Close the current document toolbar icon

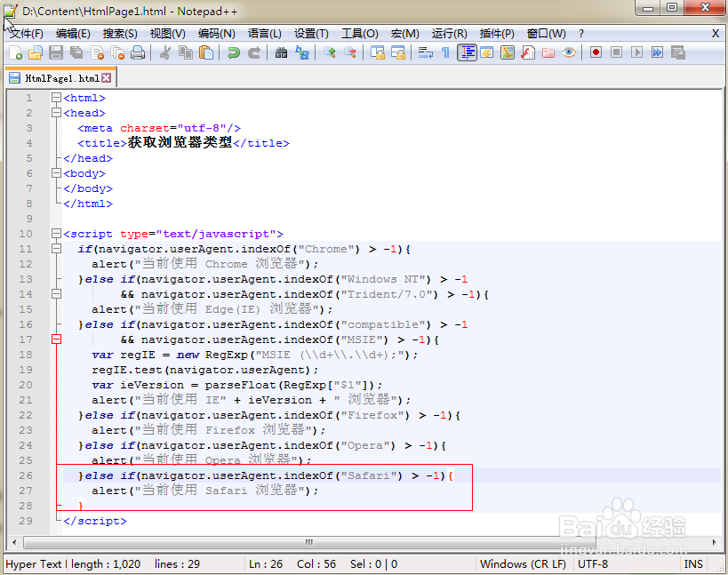tap(97, 53)
